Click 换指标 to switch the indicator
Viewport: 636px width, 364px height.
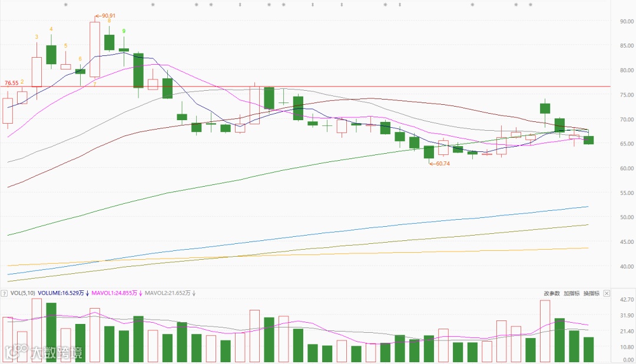[591, 293]
